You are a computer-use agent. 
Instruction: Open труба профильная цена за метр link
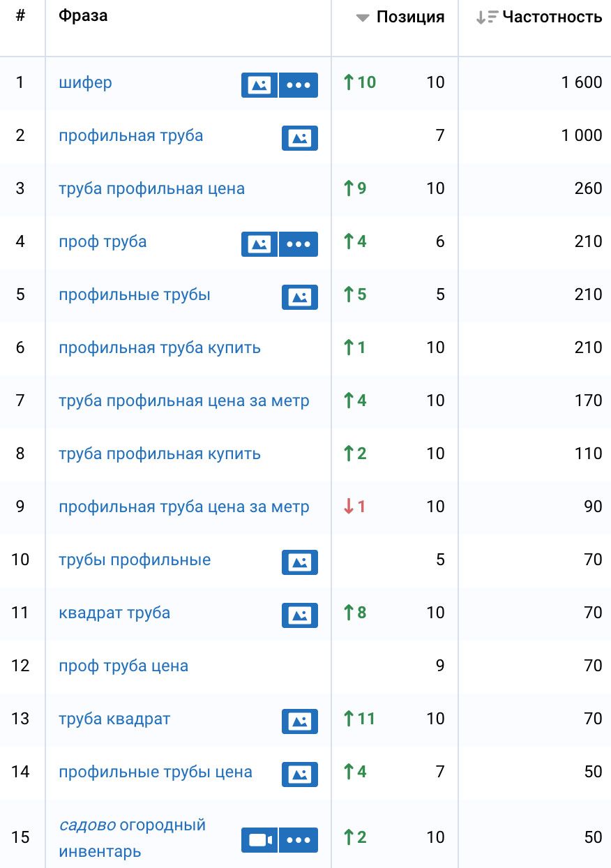click(183, 401)
